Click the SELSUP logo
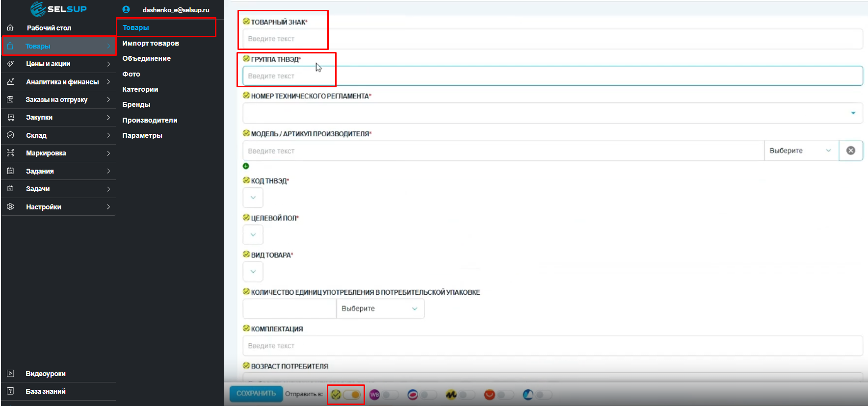The image size is (868, 406). coord(58,9)
